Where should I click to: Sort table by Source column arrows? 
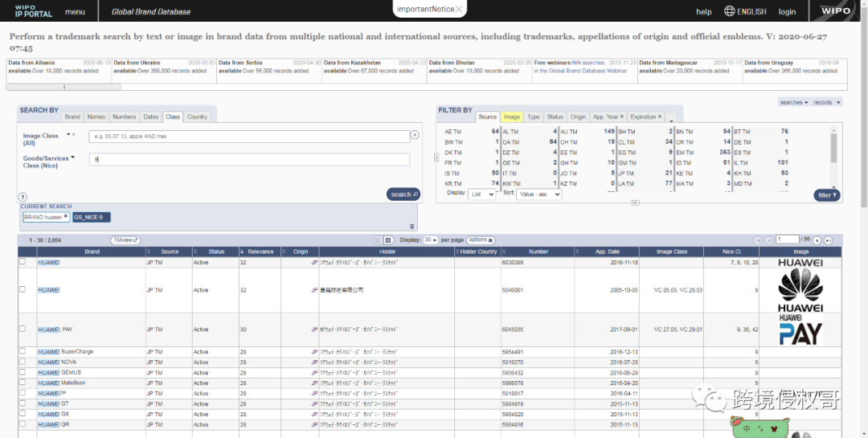(x=149, y=252)
